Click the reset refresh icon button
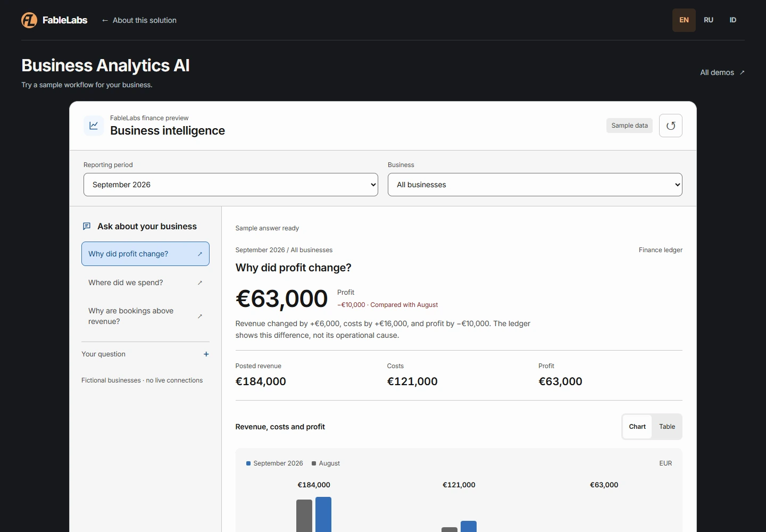Viewport: 766px width, 532px height. (x=671, y=126)
